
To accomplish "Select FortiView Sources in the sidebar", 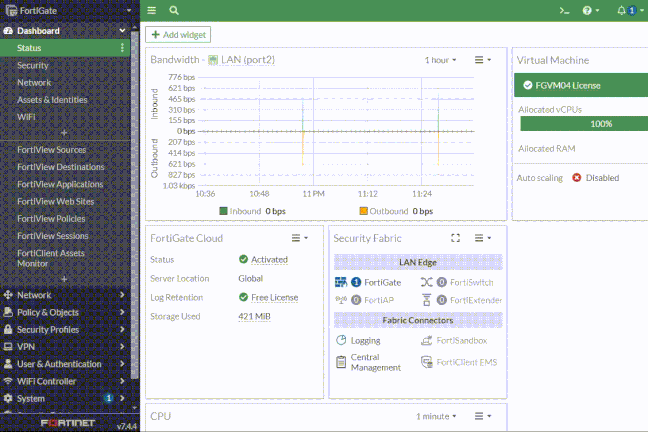I will pos(51,149).
